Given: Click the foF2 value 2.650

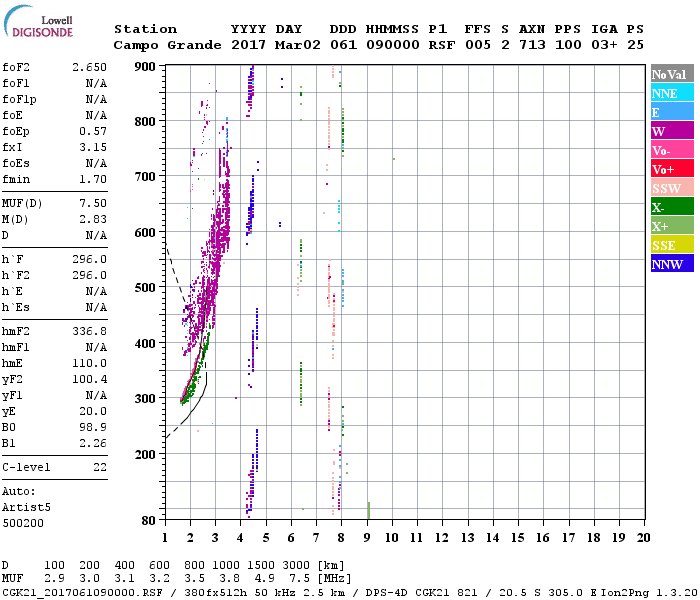Looking at the screenshot, I should coord(89,67).
